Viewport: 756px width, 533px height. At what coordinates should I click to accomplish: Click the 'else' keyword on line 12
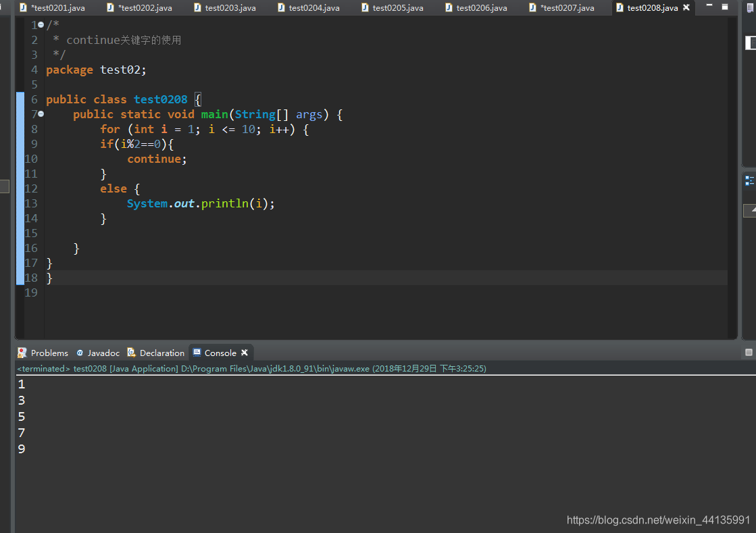(114, 189)
